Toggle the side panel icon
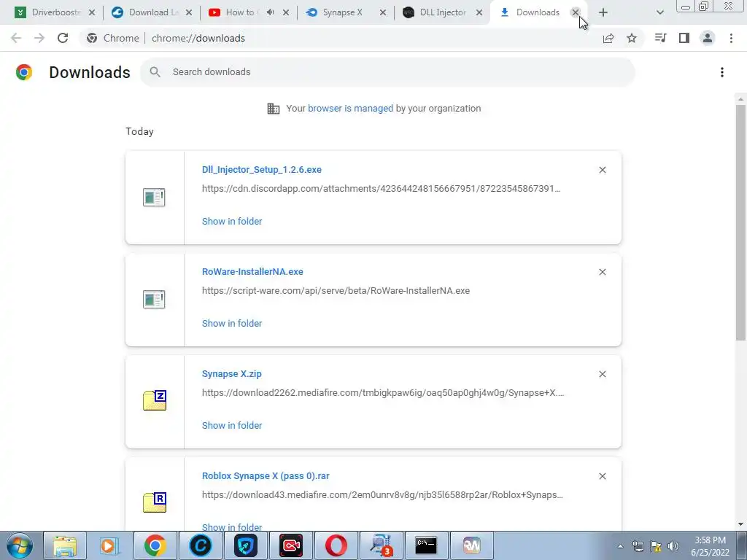747x560 pixels. [684, 38]
